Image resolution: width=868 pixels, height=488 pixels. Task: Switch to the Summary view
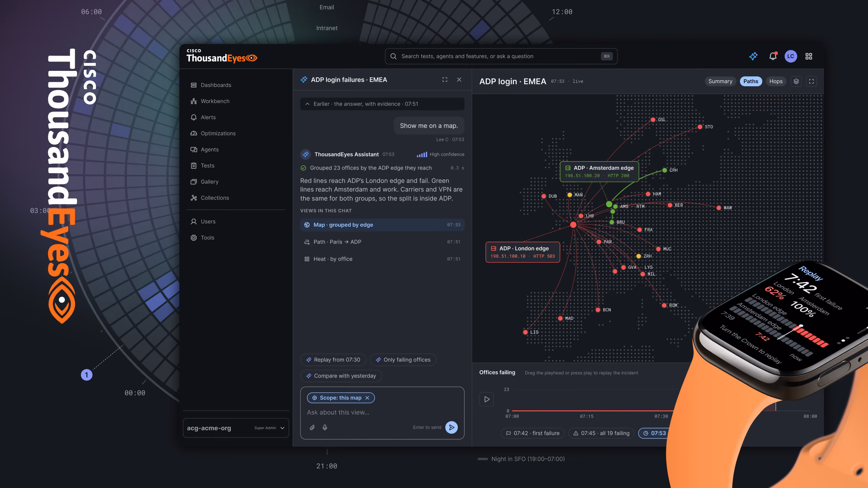pos(720,81)
